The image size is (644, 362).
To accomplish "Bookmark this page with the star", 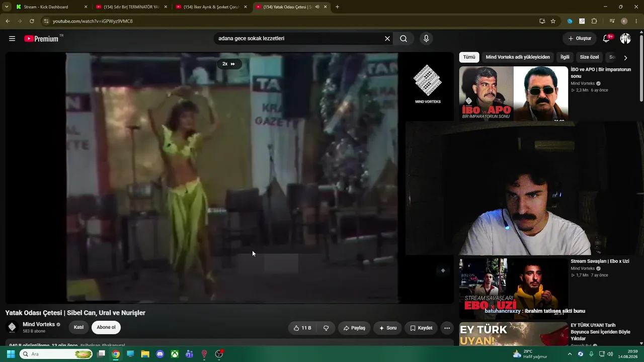I will (x=553, y=21).
